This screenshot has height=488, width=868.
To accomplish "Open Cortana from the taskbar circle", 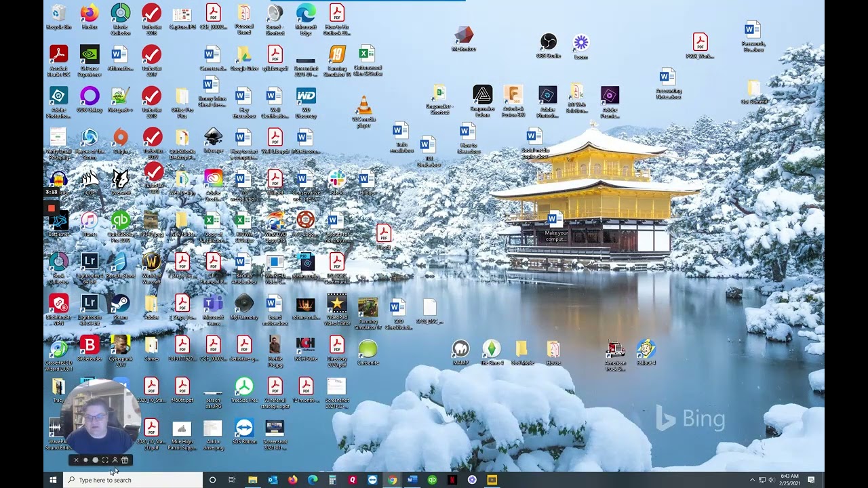I will click(212, 480).
